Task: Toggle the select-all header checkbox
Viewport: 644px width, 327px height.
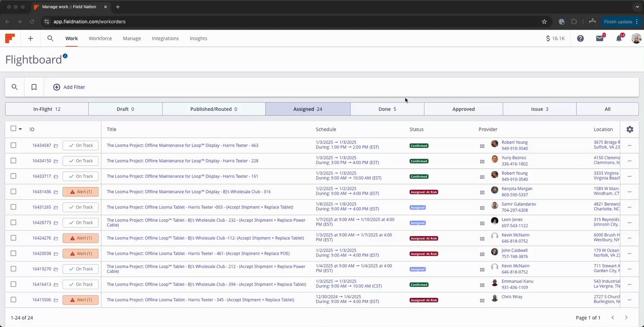Action: click(13, 129)
